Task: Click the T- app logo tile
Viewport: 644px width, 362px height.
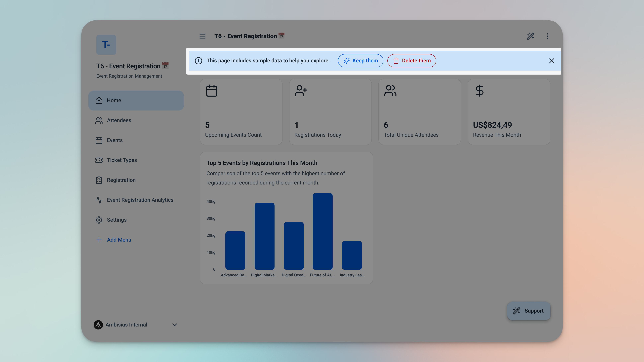Action: pyautogui.click(x=106, y=45)
